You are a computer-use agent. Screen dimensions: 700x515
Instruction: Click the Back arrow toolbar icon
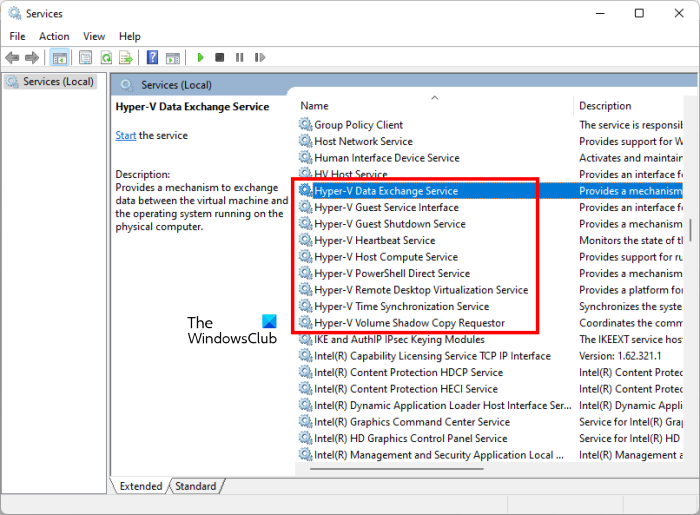pyautogui.click(x=12, y=58)
